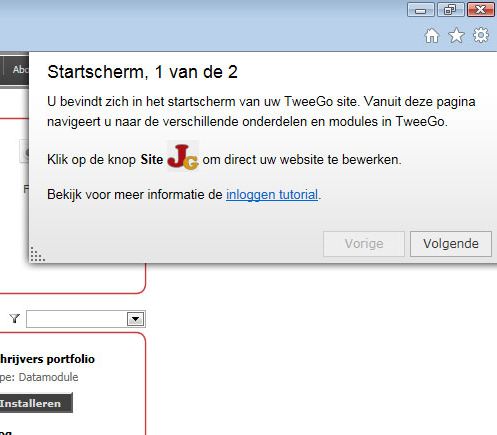This screenshot has width=497, height=435.
Task: Click the dialog resize grip dots
Action: (x=37, y=254)
